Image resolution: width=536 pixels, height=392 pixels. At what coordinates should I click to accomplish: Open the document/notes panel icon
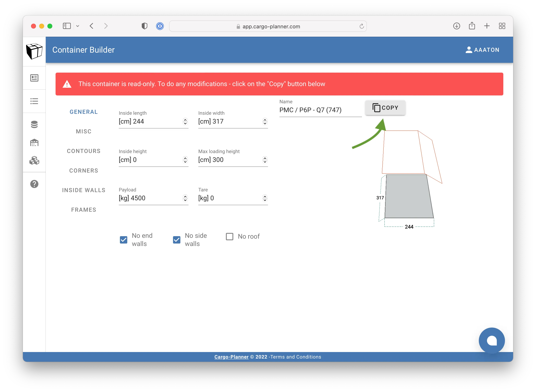click(35, 78)
